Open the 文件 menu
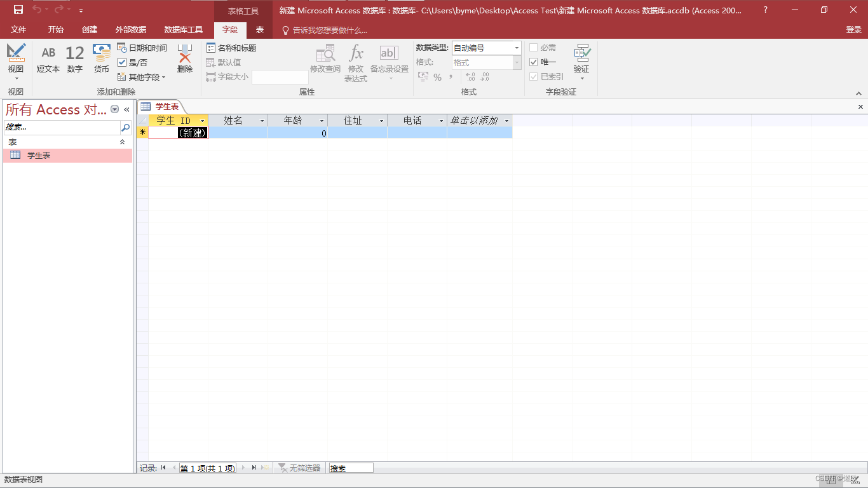The height and width of the screenshot is (488, 868). point(18,30)
